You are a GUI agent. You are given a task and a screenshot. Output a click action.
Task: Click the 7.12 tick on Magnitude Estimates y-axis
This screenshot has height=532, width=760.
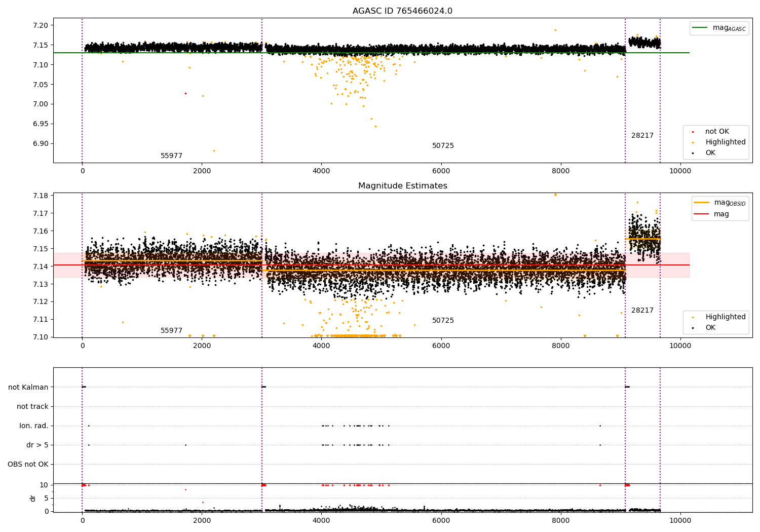pos(41,301)
